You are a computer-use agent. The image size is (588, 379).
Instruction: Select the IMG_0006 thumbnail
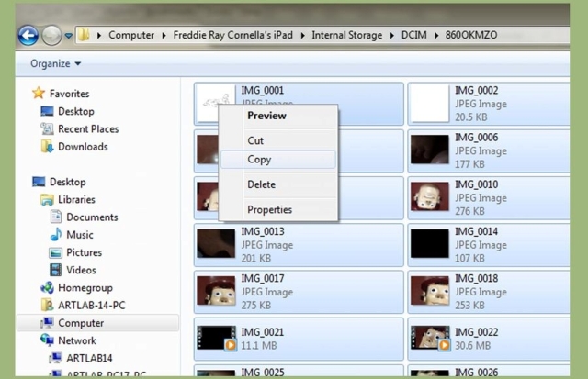(x=430, y=150)
